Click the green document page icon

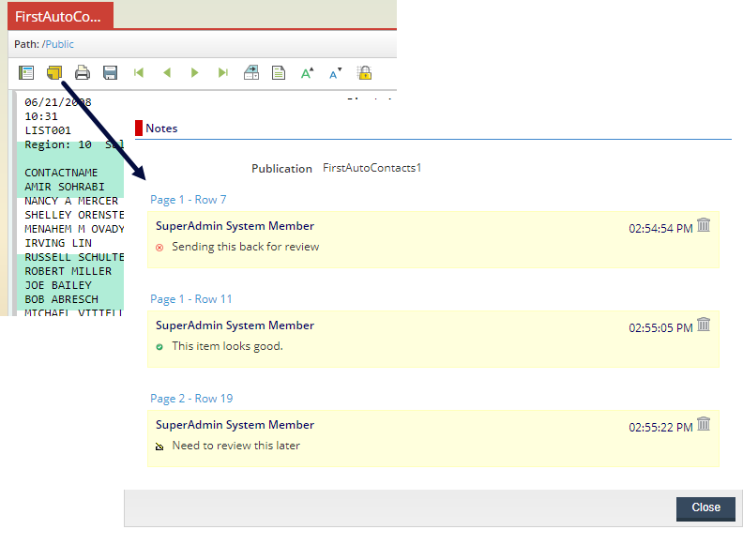coord(279,73)
